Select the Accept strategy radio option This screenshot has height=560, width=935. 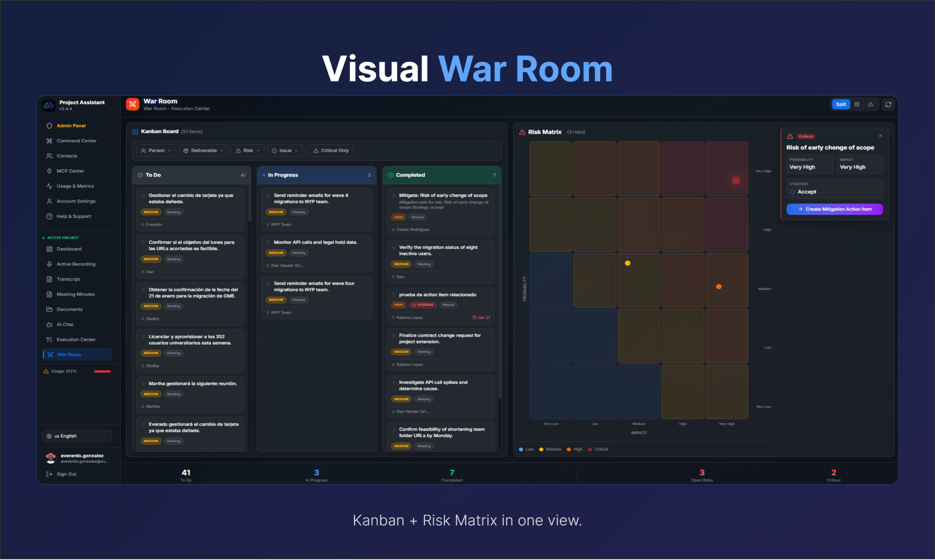point(792,192)
